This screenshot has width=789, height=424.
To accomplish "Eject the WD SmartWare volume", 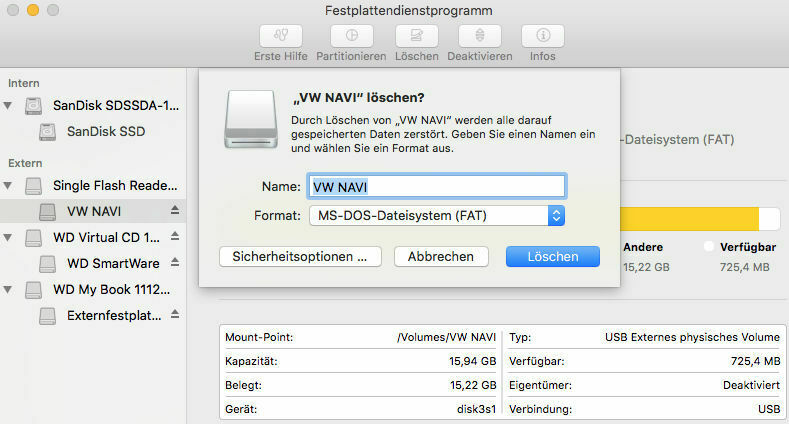I will 175,262.
